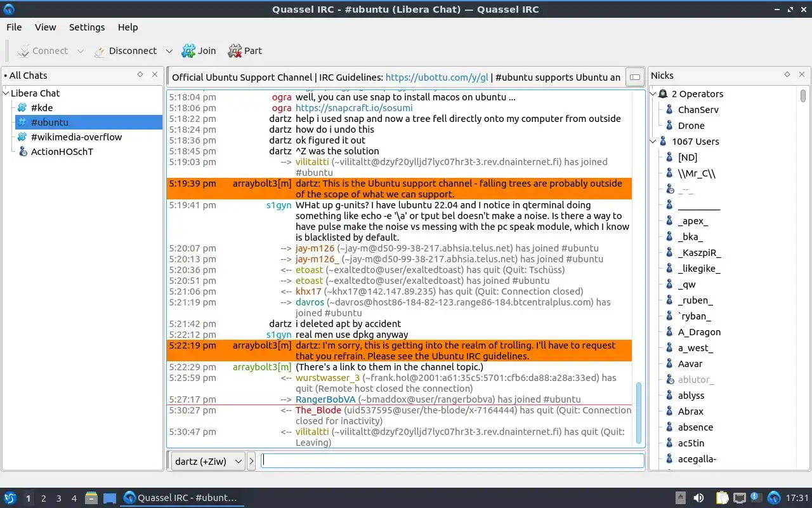Viewport: 812px width, 508px height.
Task: Close the All Chats panel
Action: click(x=154, y=75)
